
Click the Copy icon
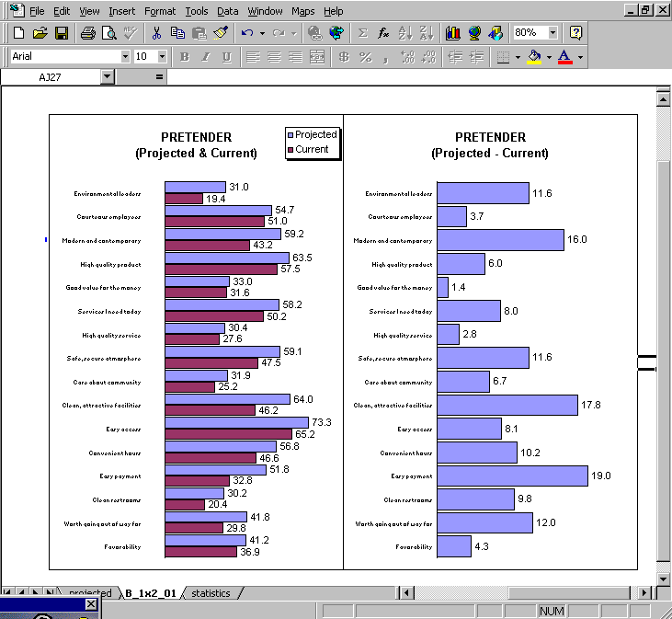pos(177,33)
